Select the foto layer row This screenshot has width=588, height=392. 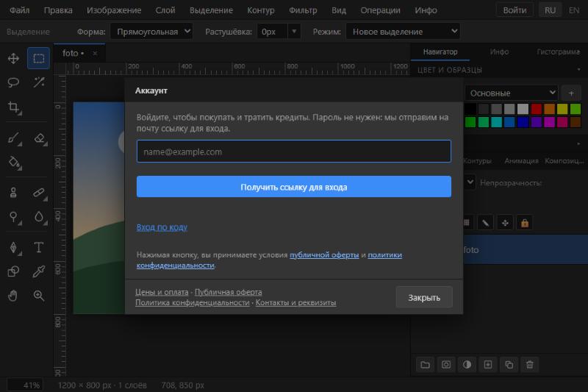(x=526, y=249)
